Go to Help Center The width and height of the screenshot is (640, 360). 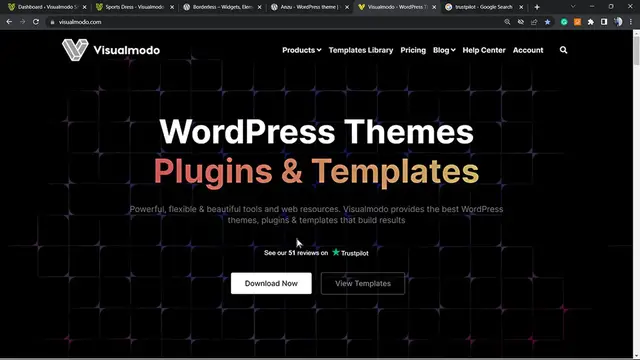[484, 50]
